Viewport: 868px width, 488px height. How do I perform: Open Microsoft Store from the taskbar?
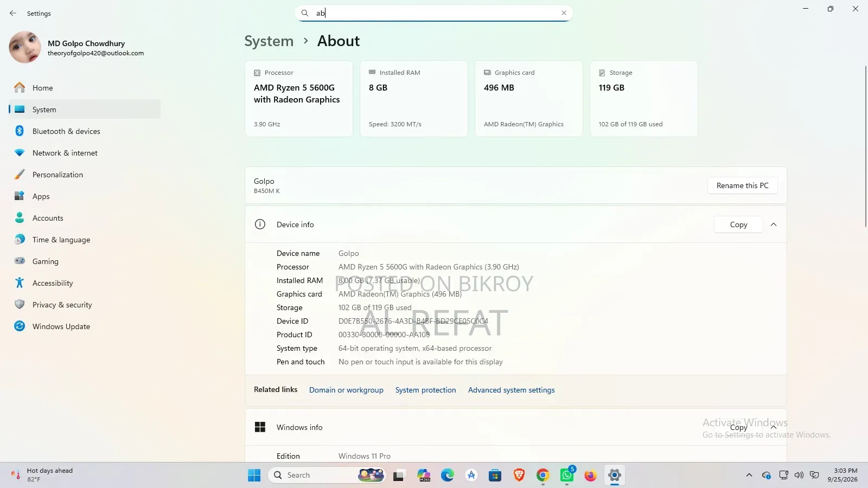(495, 476)
